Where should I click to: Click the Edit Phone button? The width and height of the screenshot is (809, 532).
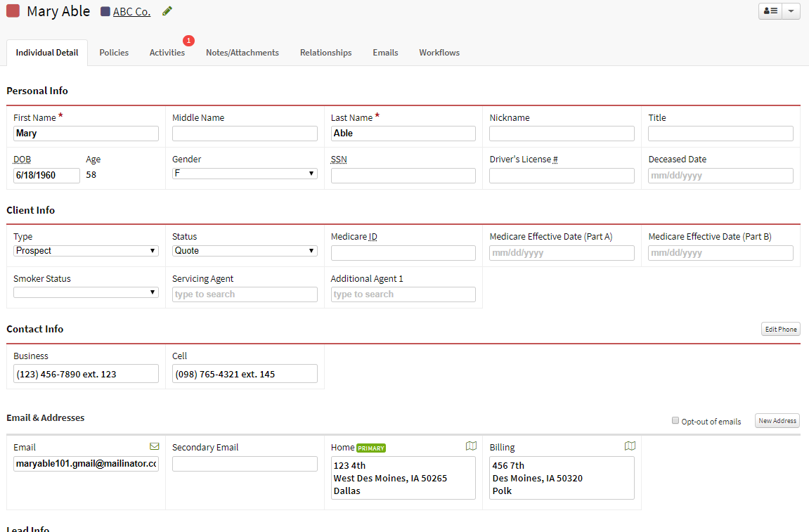[780, 328]
